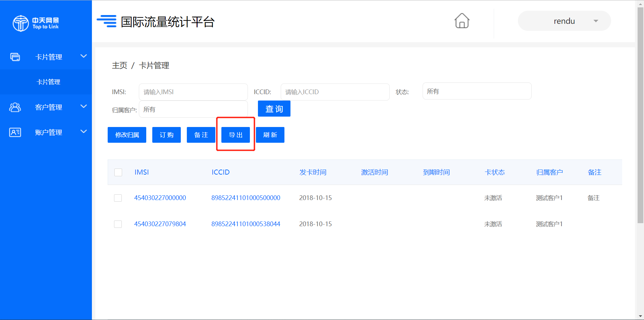This screenshot has width=644, height=320.
Task: Click the customer management people icon
Action: pyautogui.click(x=15, y=107)
